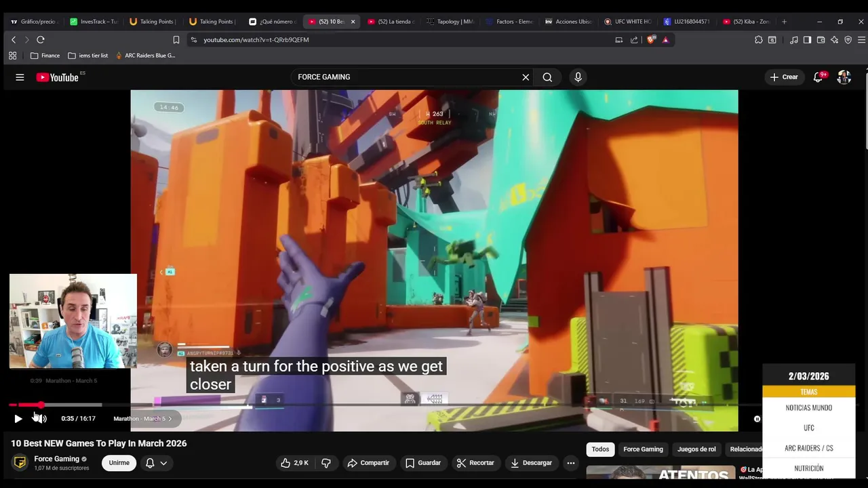Join the channel with Unirme
This screenshot has height=488, width=868.
click(x=119, y=463)
